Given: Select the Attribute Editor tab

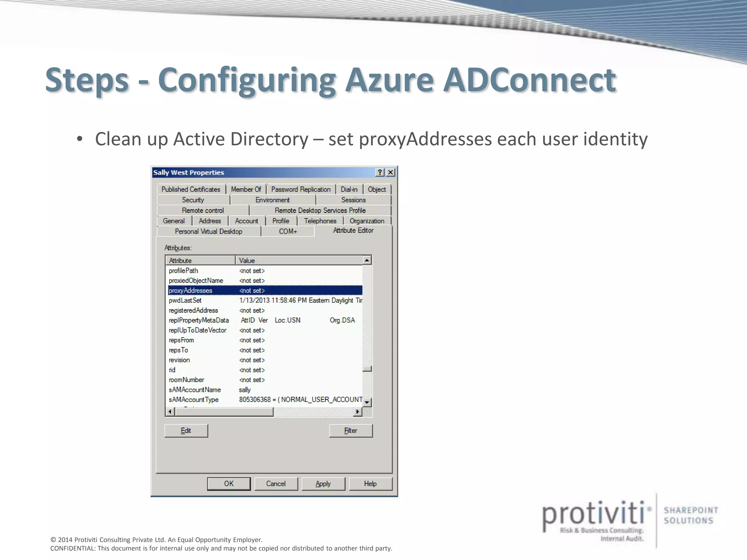Looking at the screenshot, I should [x=353, y=230].
